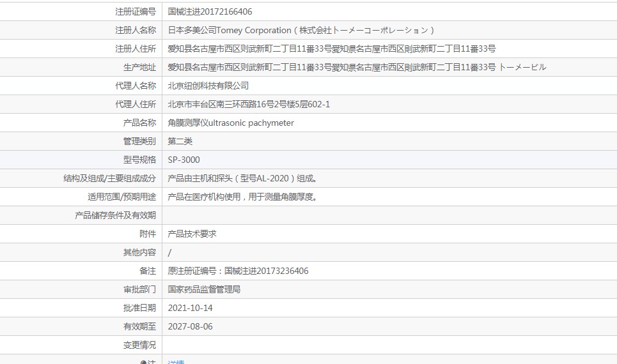617x364 pixels.
Task: Select product name 角膜测厚仪ultrasonic pachymeter
Action: point(231,123)
